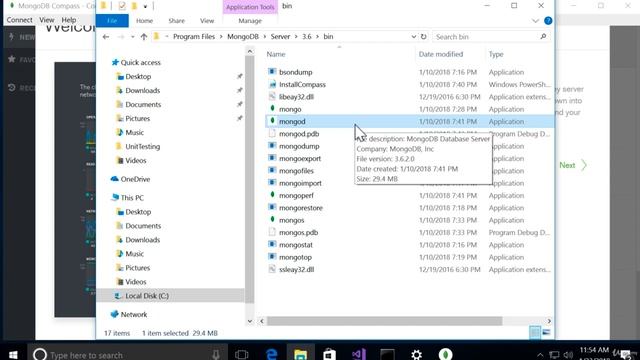Select the mongoperf file
Screen dimensions: 640x360
[x=296, y=196]
